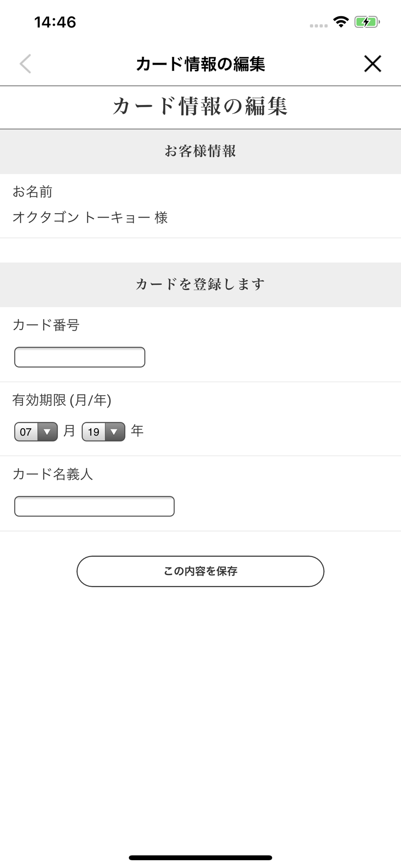Tap the cellular signal dots indicator

click(319, 26)
